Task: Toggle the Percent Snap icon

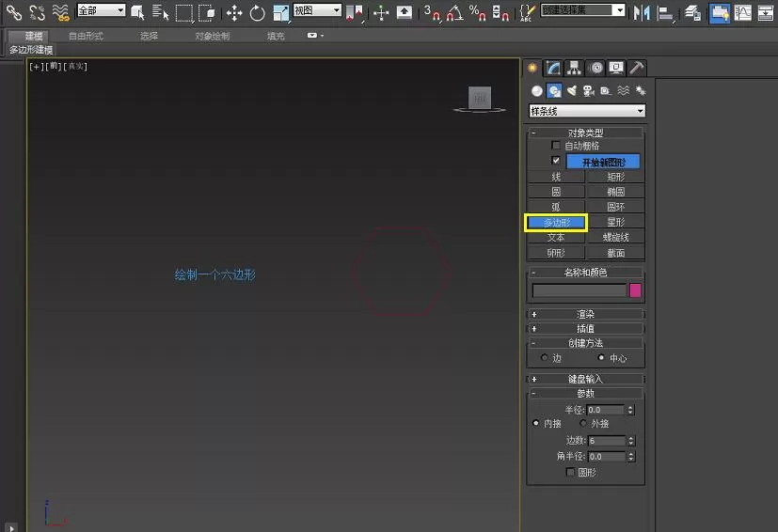Action: click(x=477, y=13)
